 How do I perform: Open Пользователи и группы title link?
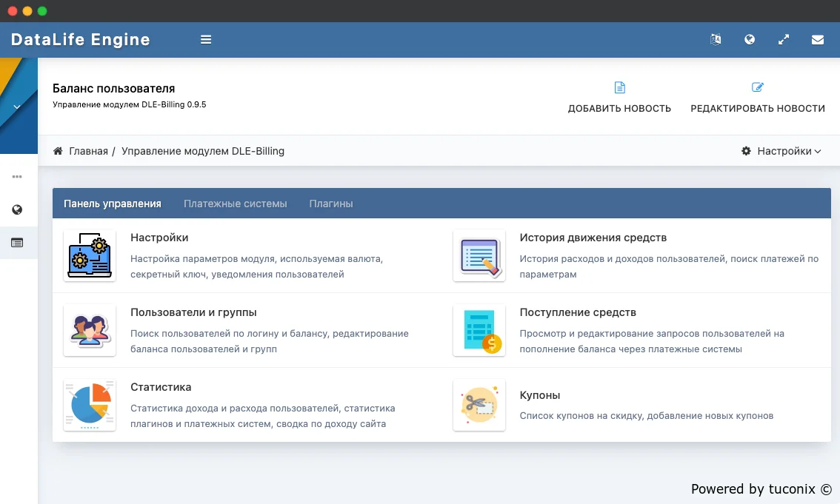pos(193,312)
